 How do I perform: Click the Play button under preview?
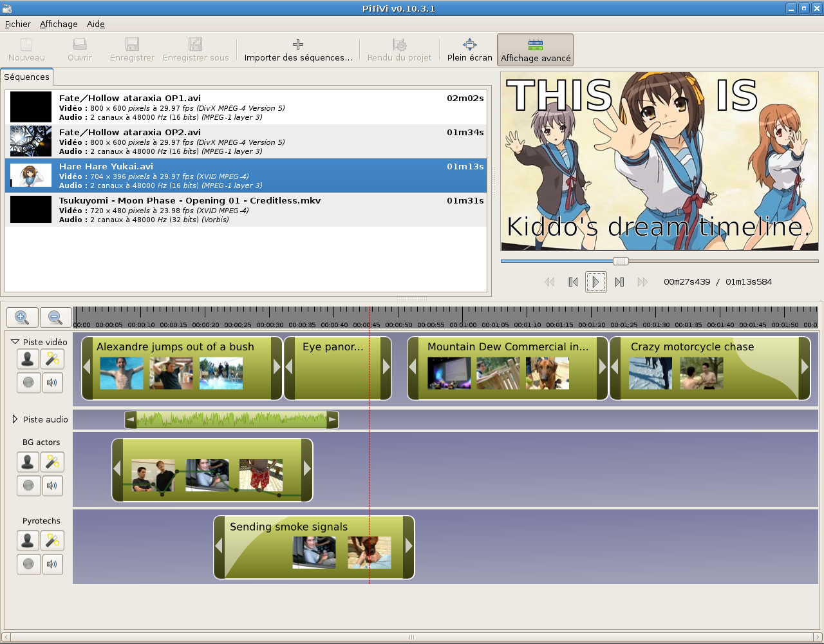tap(596, 282)
